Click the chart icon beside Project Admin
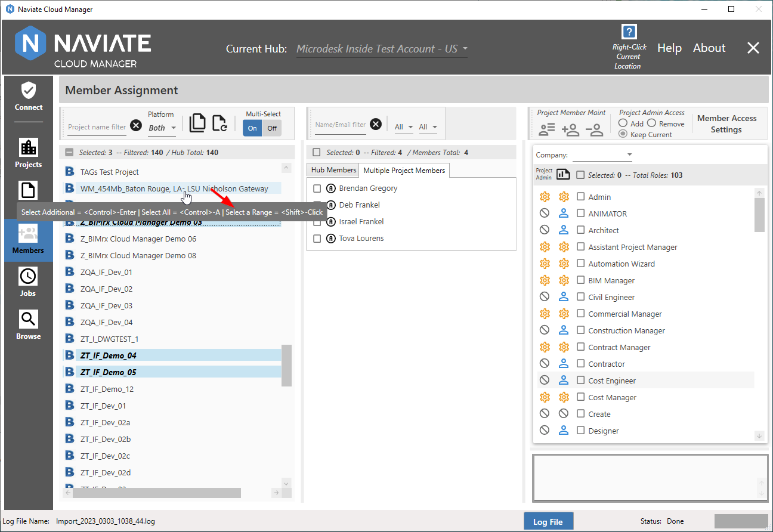Screen dimensions: 773x532 564,175
